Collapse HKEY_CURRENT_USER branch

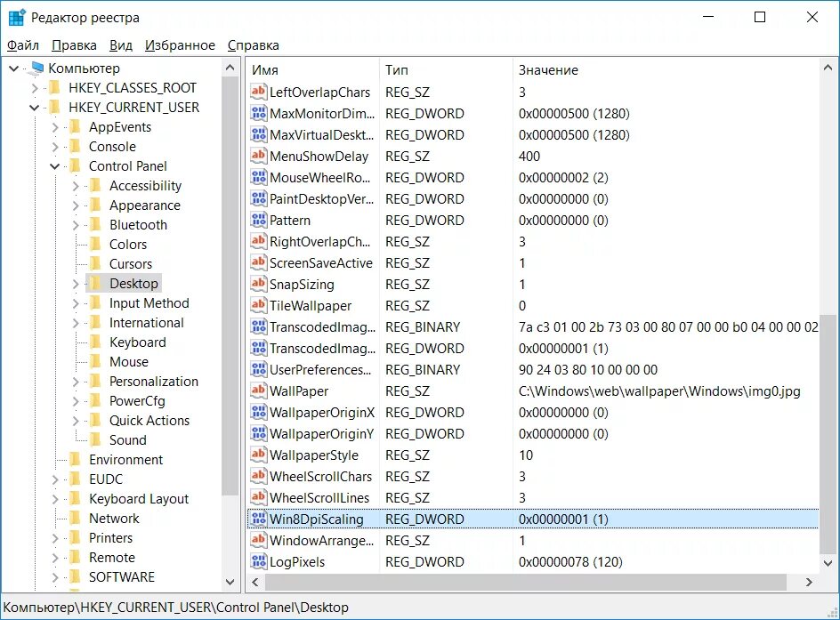[35, 108]
